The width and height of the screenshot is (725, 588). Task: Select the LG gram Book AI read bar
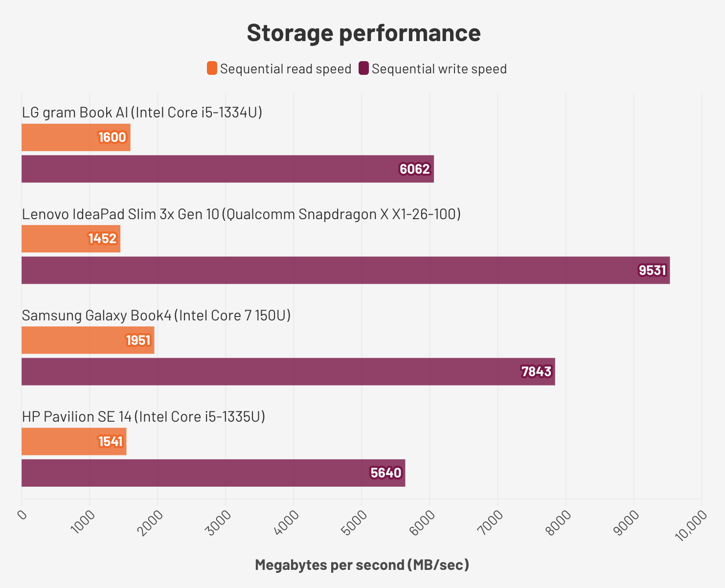(76, 137)
